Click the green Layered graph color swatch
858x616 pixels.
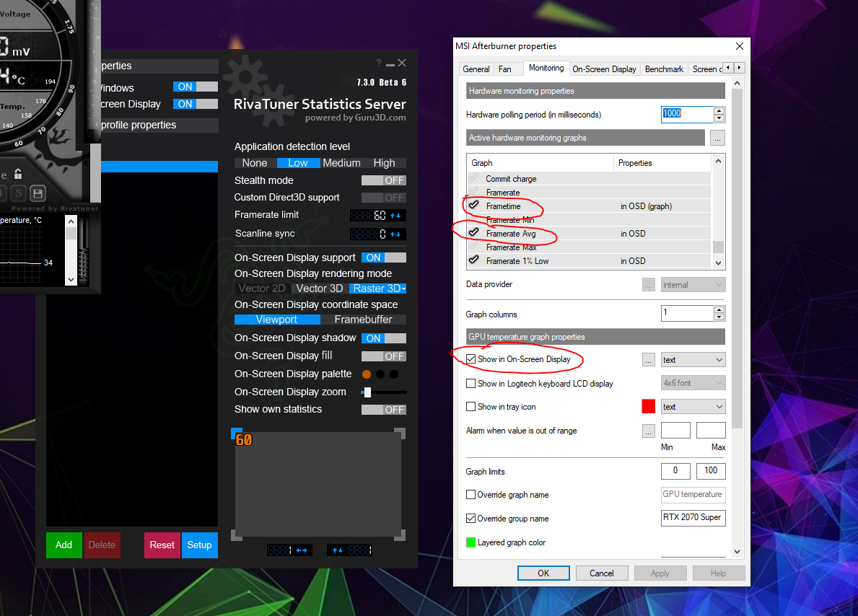[470, 542]
